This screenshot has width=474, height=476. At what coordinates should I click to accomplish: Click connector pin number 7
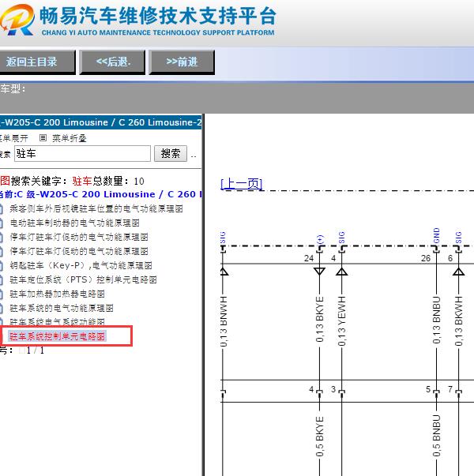pos(450,389)
